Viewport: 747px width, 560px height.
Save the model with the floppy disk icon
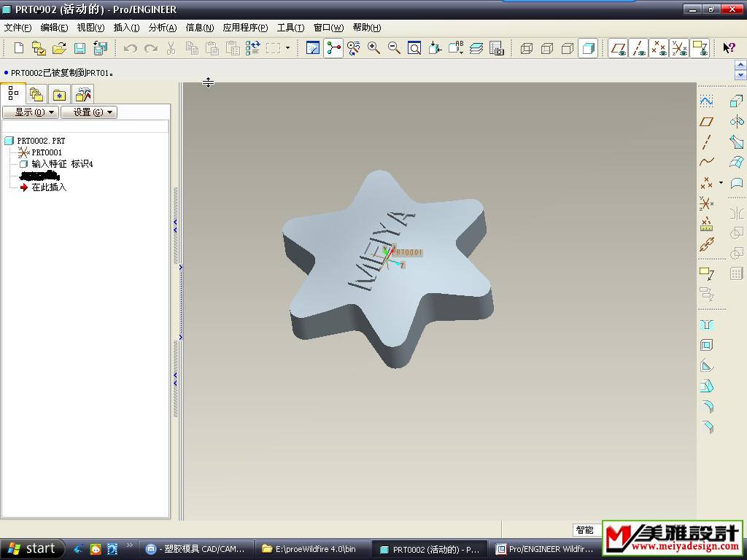(80, 48)
